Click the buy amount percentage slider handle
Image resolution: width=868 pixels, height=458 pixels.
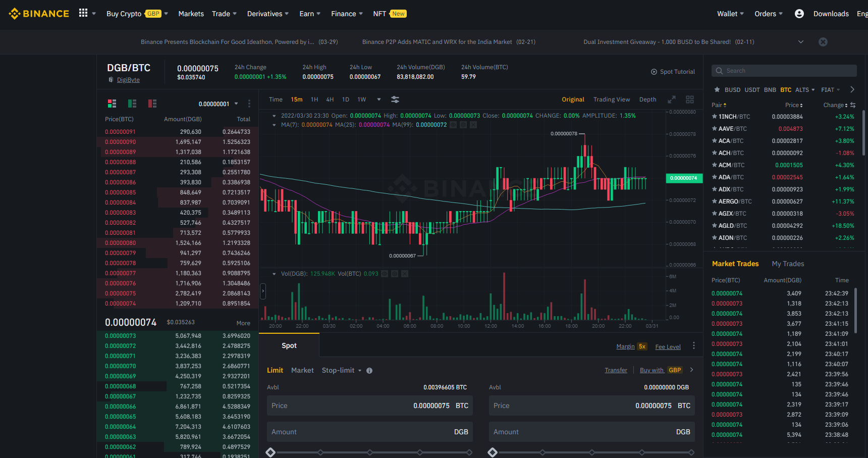click(270, 452)
